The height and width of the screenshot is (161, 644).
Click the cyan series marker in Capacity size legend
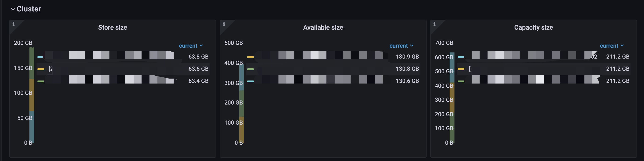(x=461, y=57)
